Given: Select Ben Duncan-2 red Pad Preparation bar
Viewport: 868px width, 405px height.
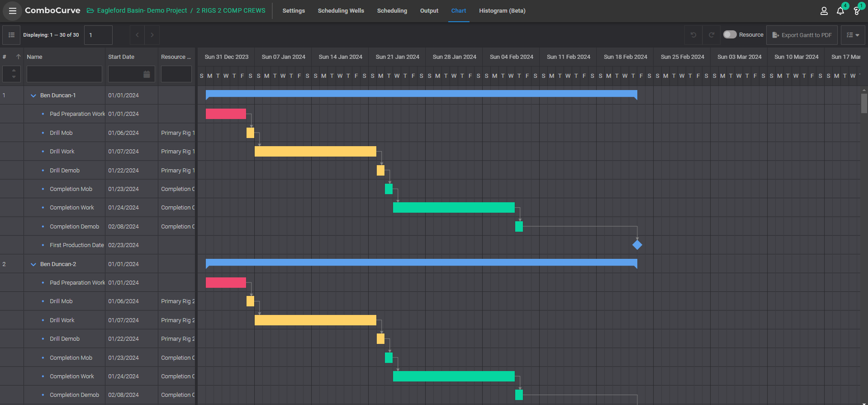Looking at the screenshot, I should 226,283.
